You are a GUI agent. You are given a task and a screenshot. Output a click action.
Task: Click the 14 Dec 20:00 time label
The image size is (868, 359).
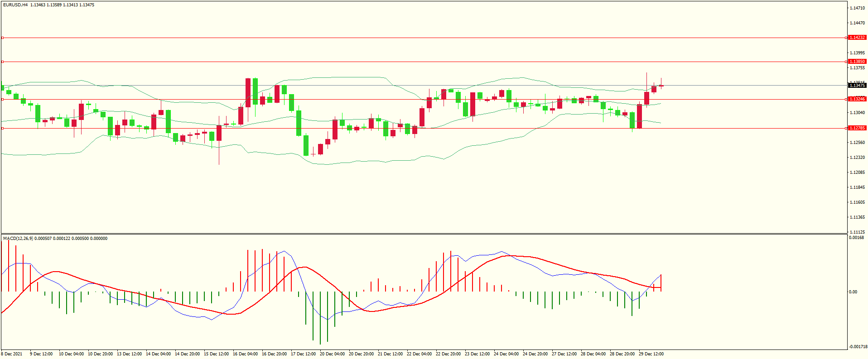pos(187,354)
